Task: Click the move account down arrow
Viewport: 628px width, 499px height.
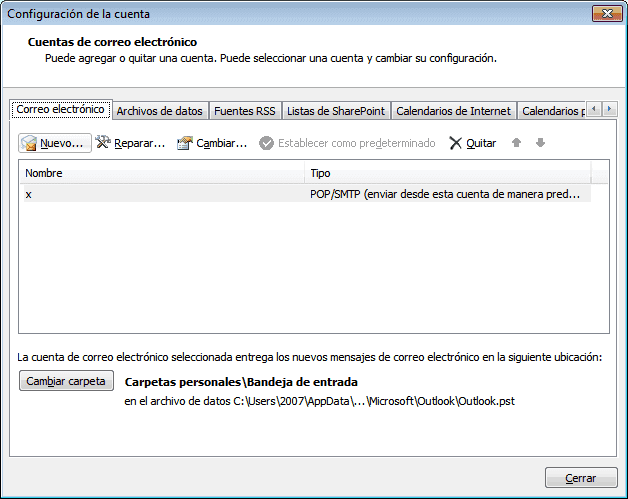Action: pyautogui.click(x=540, y=143)
